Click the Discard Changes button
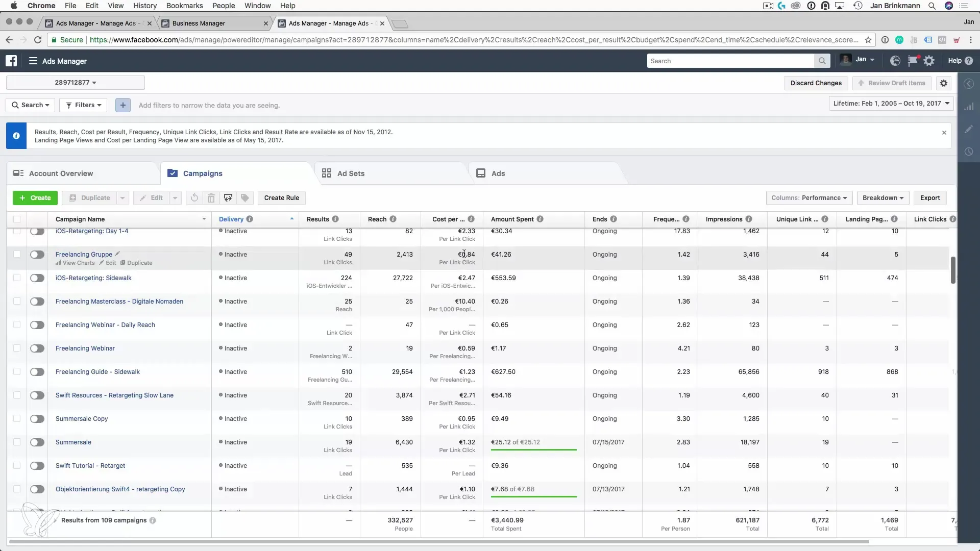This screenshot has width=980, height=551. pyautogui.click(x=816, y=83)
